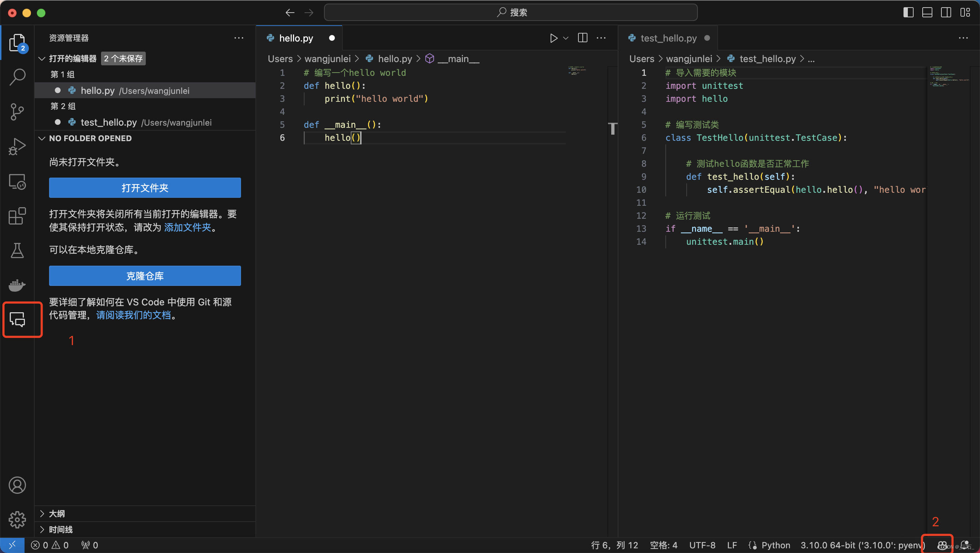
Task: Expand the 大纲 outline section
Action: 57,513
